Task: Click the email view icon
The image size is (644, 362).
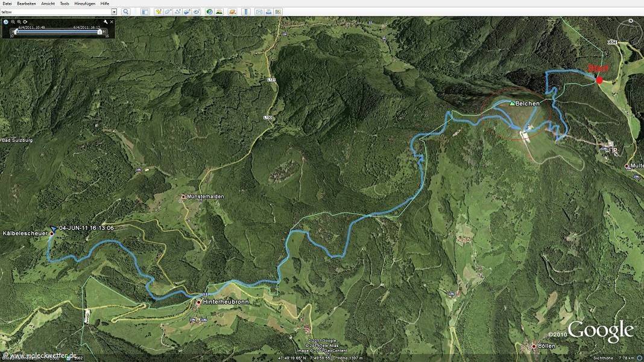Action: tap(259, 11)
